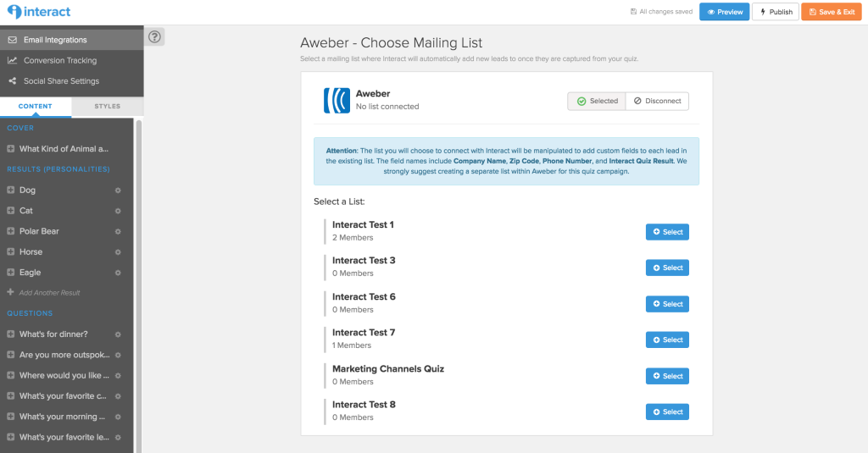Select the Interact Test 1 list

pos(667,232)
